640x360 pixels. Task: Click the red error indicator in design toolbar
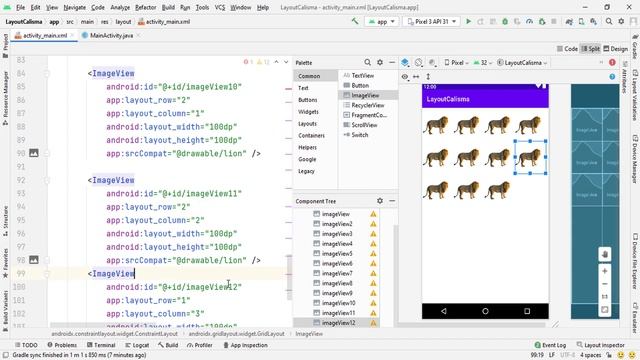coord(612,62)
